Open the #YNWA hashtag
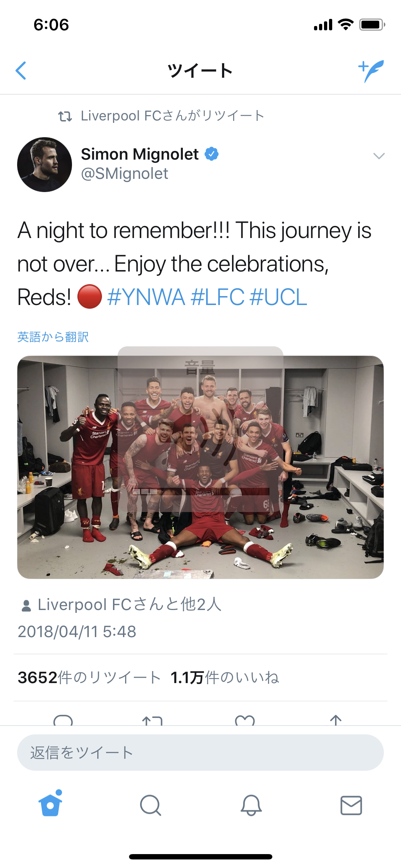This screenshot has height=868, width=401. tap(146, 297)
